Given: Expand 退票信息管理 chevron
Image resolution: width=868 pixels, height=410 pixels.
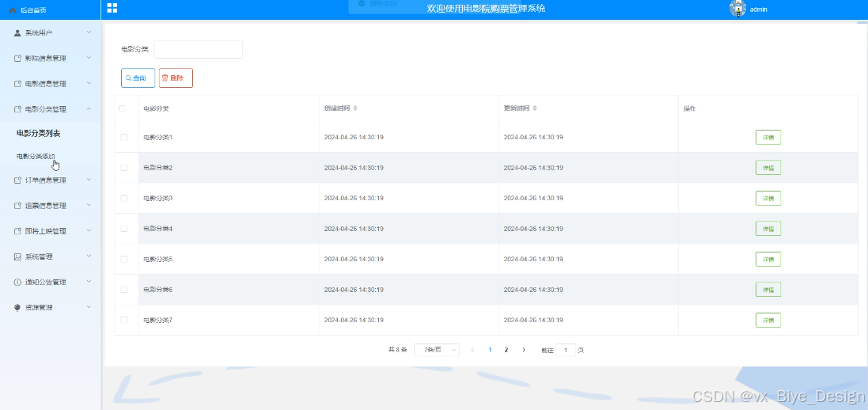Looking at the screenshot, I should [89, 205].
